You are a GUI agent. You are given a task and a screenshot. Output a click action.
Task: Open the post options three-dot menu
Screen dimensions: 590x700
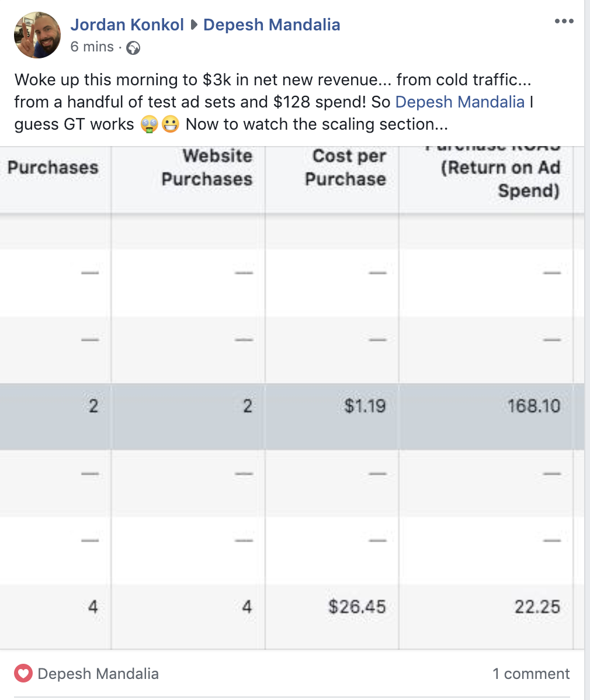tap(564, 21)
